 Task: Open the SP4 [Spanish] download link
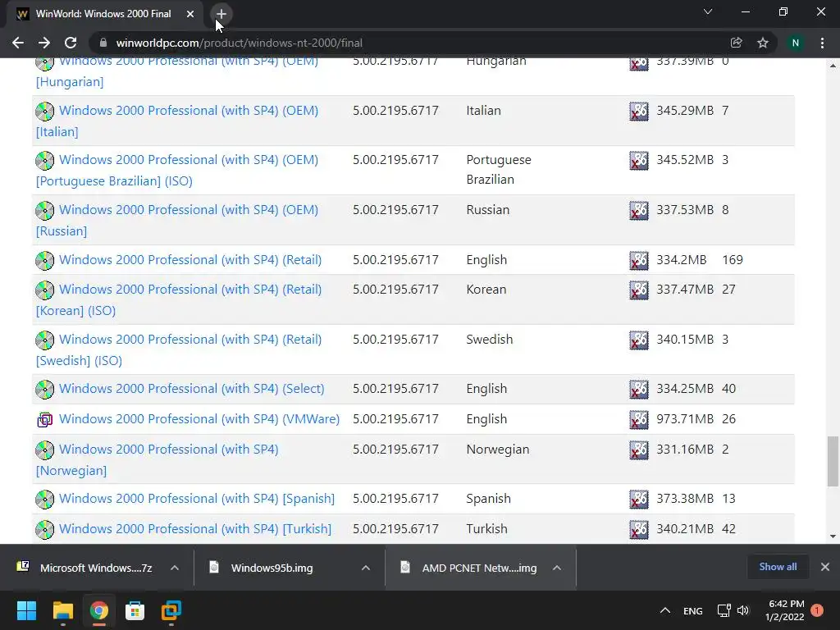tap(197, 499)
